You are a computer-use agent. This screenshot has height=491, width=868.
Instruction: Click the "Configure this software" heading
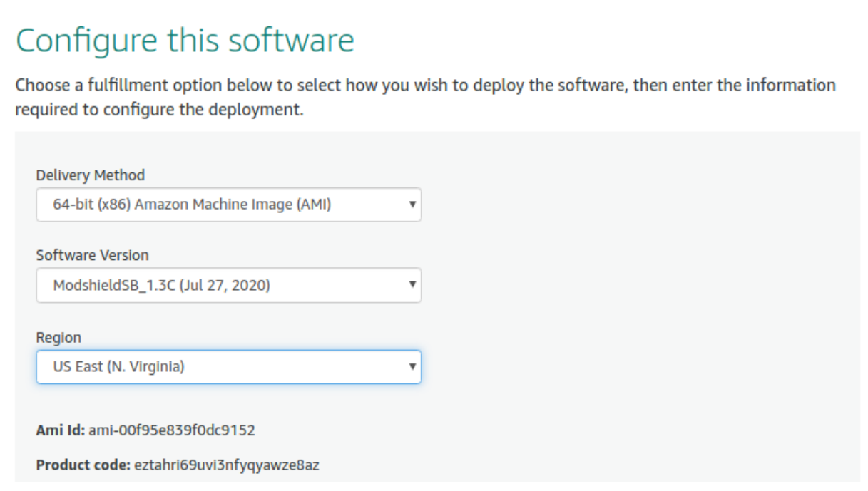point(185,41)
